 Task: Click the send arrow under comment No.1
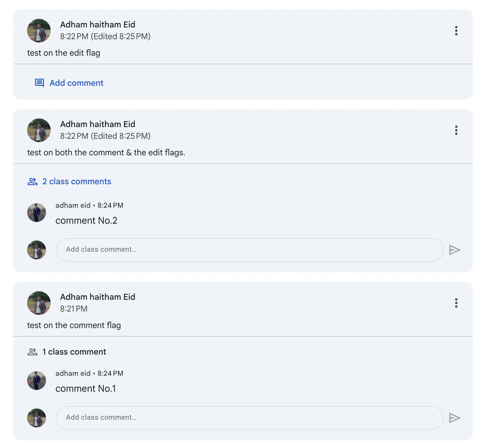click(x=455, y=418)
